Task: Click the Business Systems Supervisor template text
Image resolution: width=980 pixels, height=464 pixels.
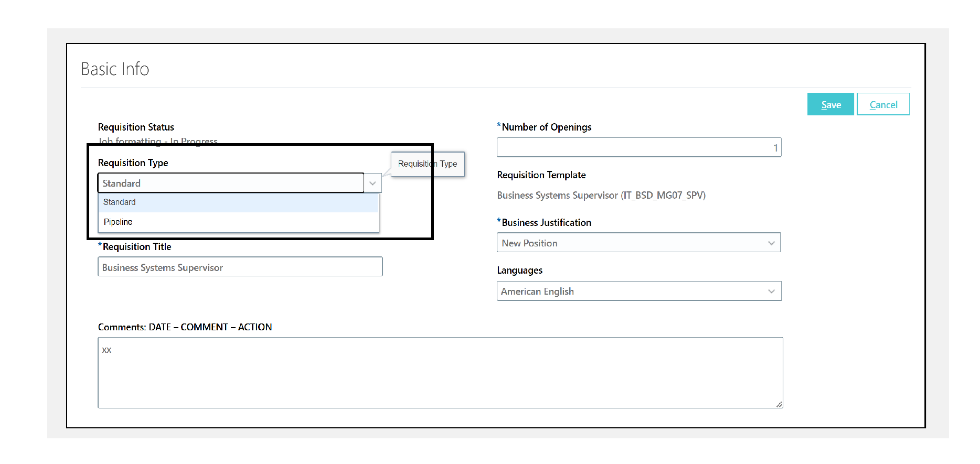Action: click(x=601, y=195)
